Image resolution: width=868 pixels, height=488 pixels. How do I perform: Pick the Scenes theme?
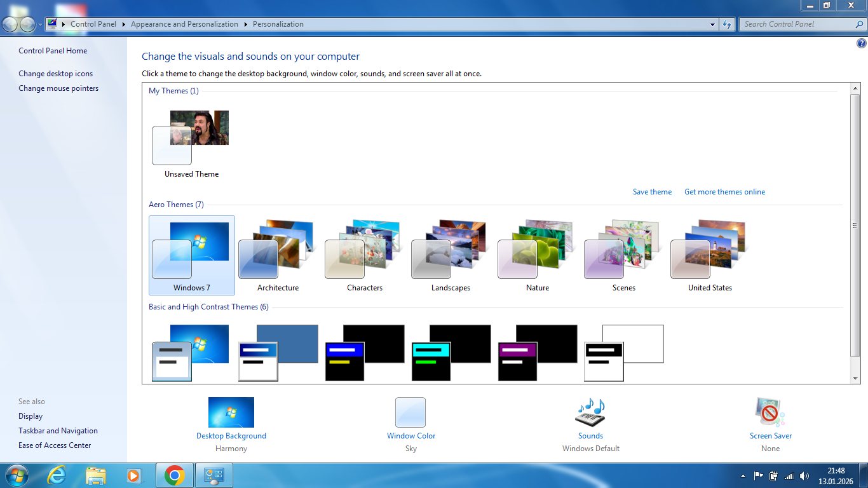tap(623, 255)
